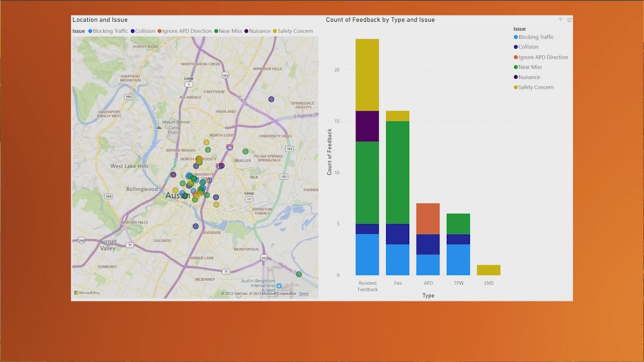This screenshot has width=644, height=362.
Task: Click the filter icon above the bar chart
Action: click(560, 20)
